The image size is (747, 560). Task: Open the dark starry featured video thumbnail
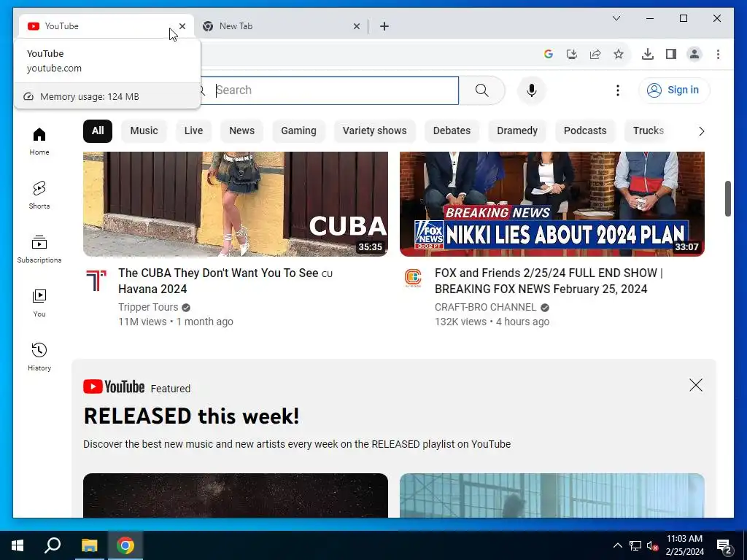[x=236, y=495]
